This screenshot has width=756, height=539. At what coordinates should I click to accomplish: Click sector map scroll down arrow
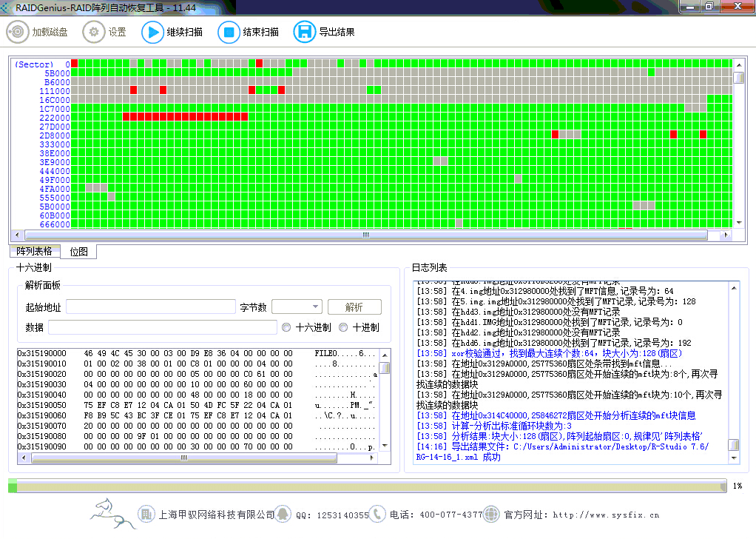(739, 223)
